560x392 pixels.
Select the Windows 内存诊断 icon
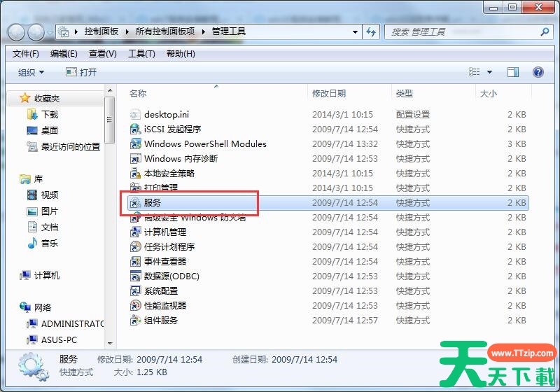point(135,158)
